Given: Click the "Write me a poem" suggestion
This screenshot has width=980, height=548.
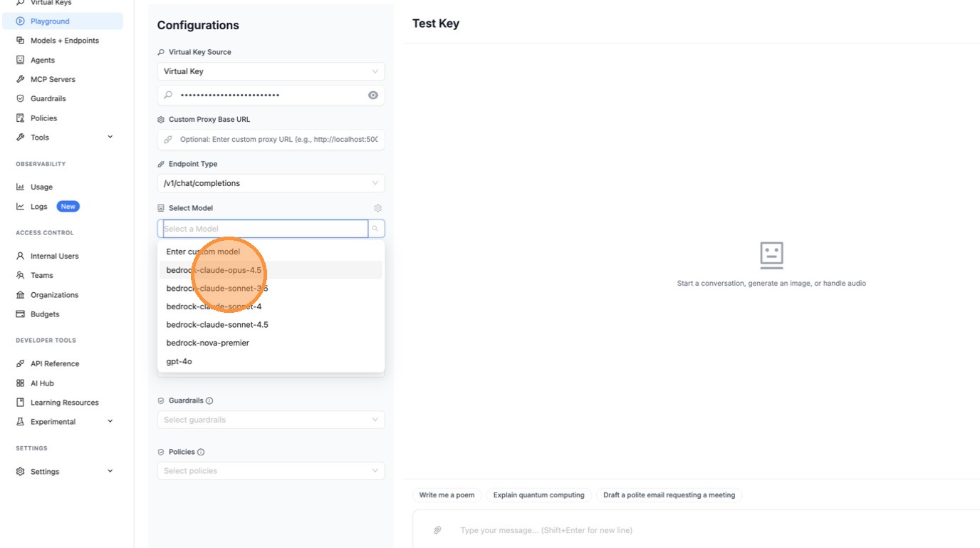Looking at the screenshot, I should pyautogui.click(x=447, y=495).
